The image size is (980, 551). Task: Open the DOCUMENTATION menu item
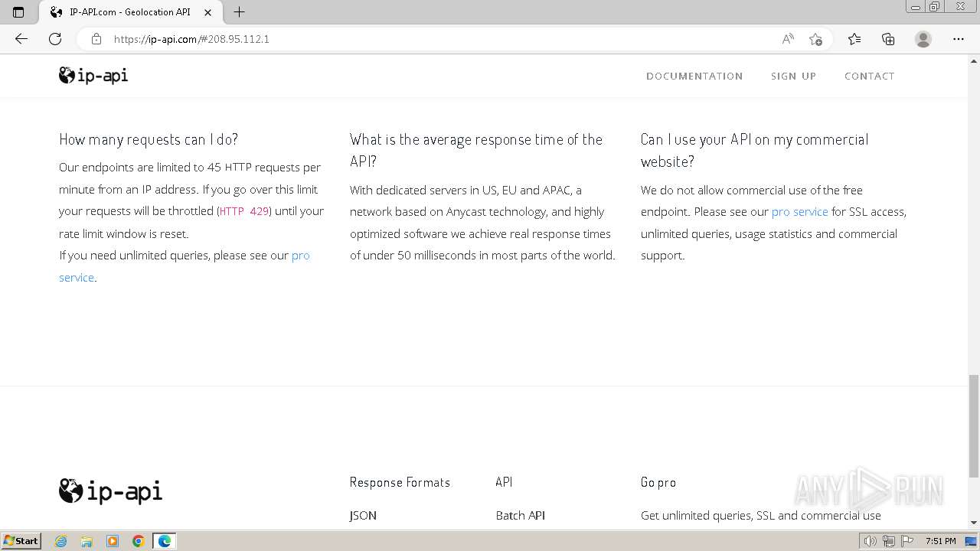point(694,76)
